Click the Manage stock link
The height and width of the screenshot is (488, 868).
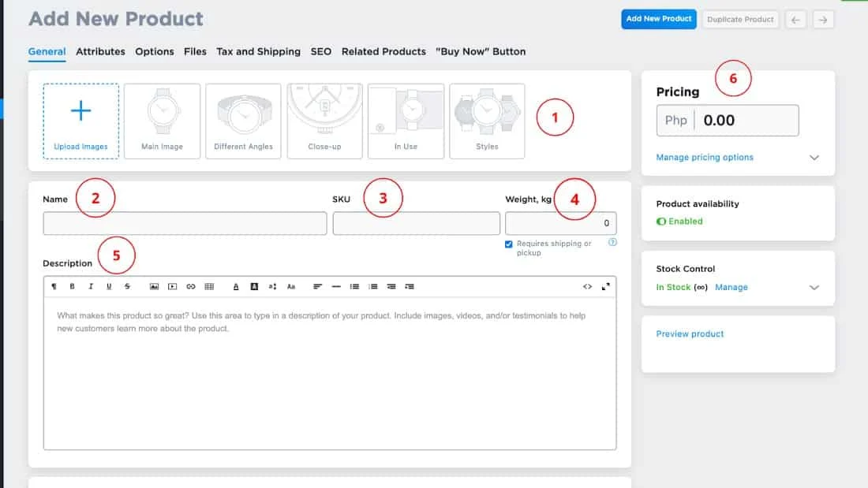tap(731, 287)
